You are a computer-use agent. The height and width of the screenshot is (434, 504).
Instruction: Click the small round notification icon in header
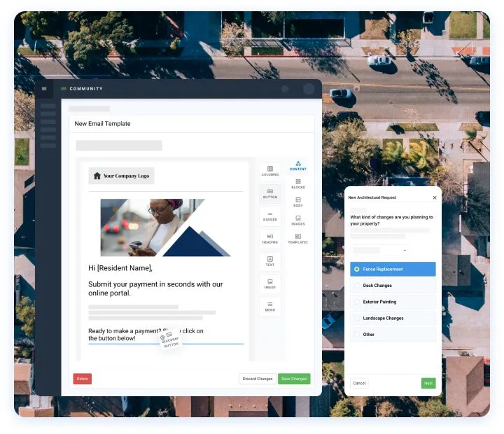[285, 89]
